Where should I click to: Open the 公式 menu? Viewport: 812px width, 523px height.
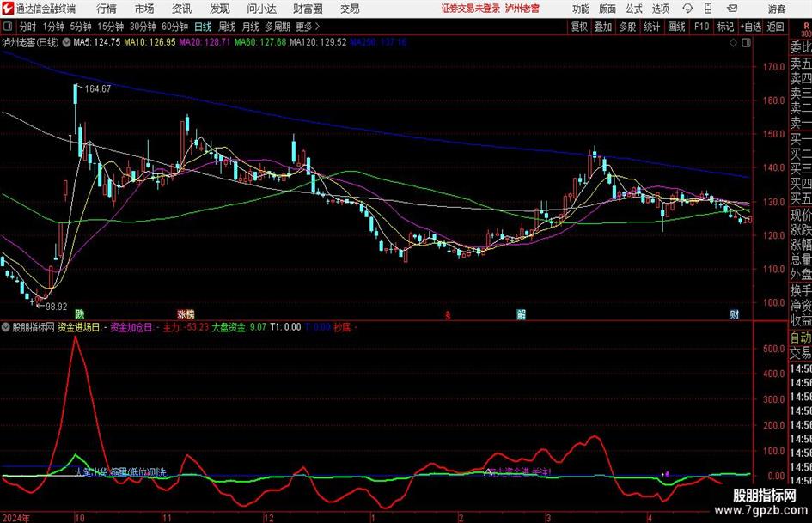(x=634, y=9)
